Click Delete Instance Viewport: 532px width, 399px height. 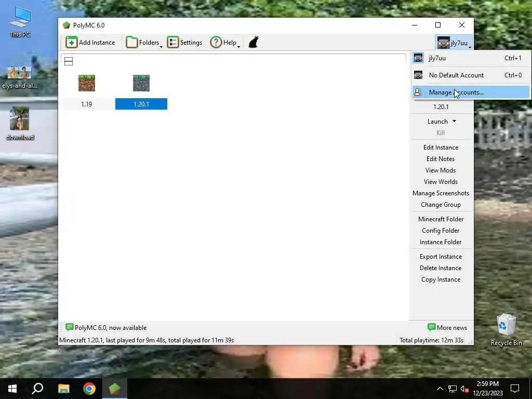(x=441, y=268)
